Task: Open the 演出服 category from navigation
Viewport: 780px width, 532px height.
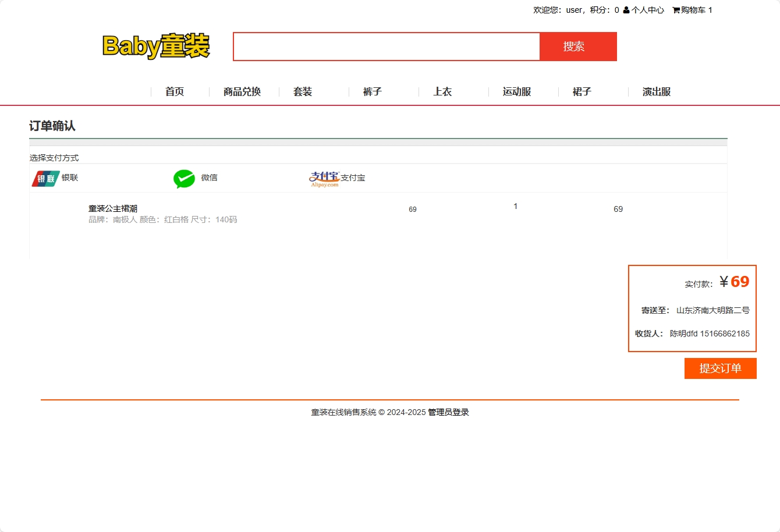Action: click(655, 91)
